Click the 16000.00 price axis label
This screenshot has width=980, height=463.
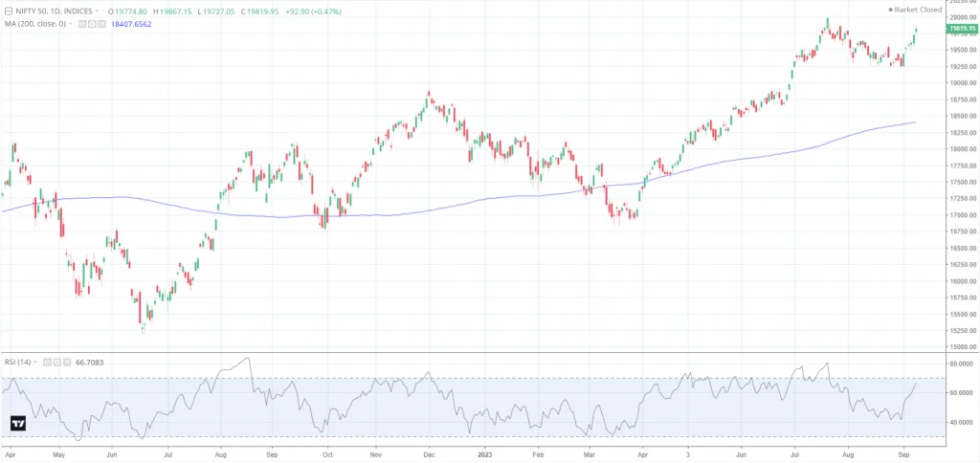[963, 282]
